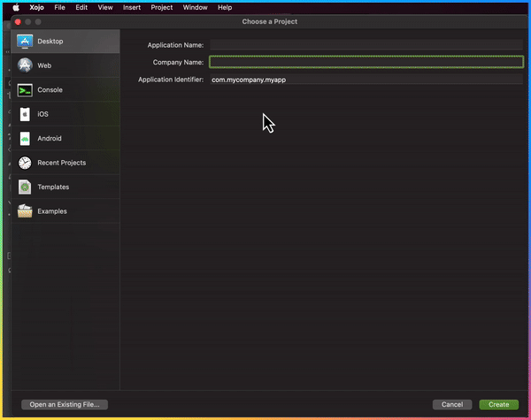Select the Recent Projects label
Viewport: 531px width, 420px height.
(62, 163)
